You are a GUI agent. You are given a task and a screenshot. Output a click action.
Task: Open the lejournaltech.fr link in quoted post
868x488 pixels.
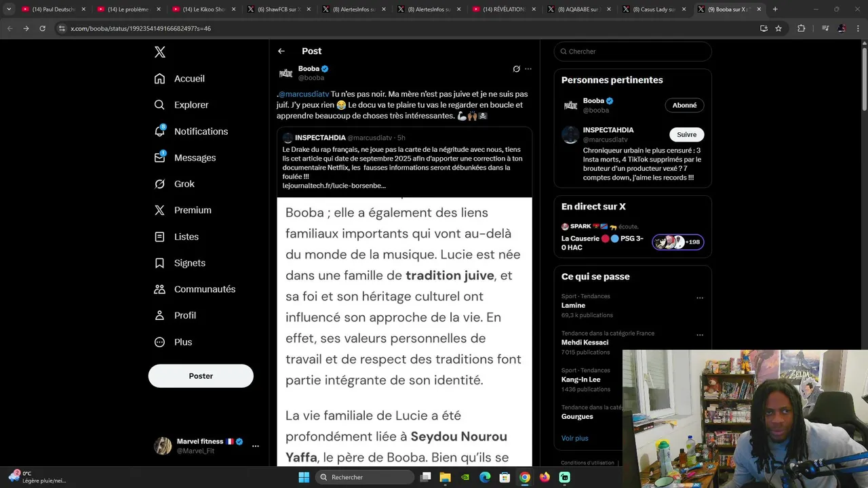[334, 186]
